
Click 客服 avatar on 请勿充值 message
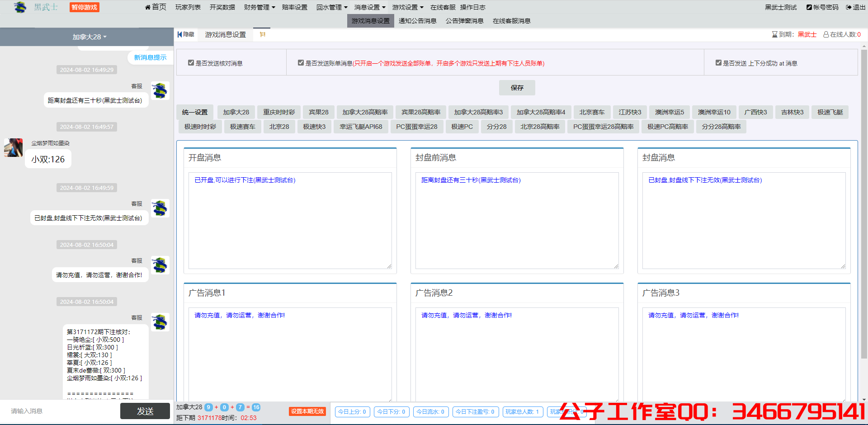[160, 265]
